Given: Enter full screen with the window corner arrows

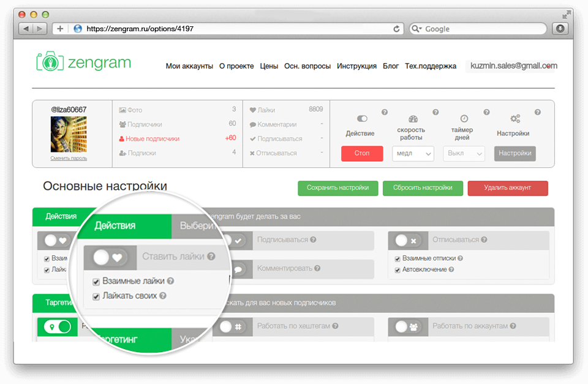Looking at the screenshot, I should coord(566,15).
